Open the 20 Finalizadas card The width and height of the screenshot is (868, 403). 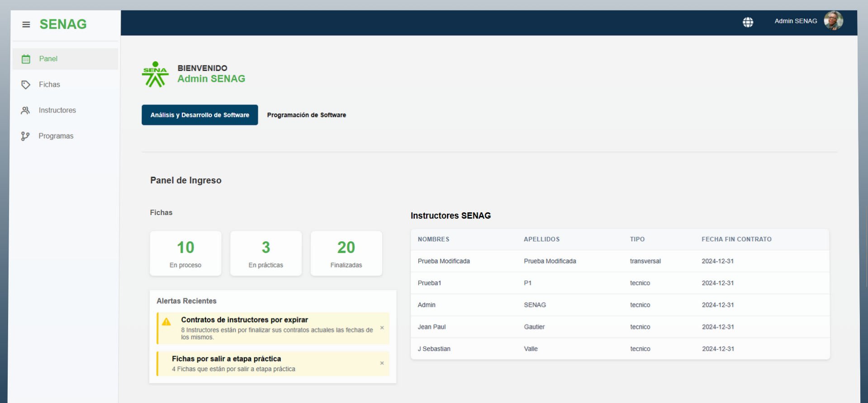(x=346, y=253)
